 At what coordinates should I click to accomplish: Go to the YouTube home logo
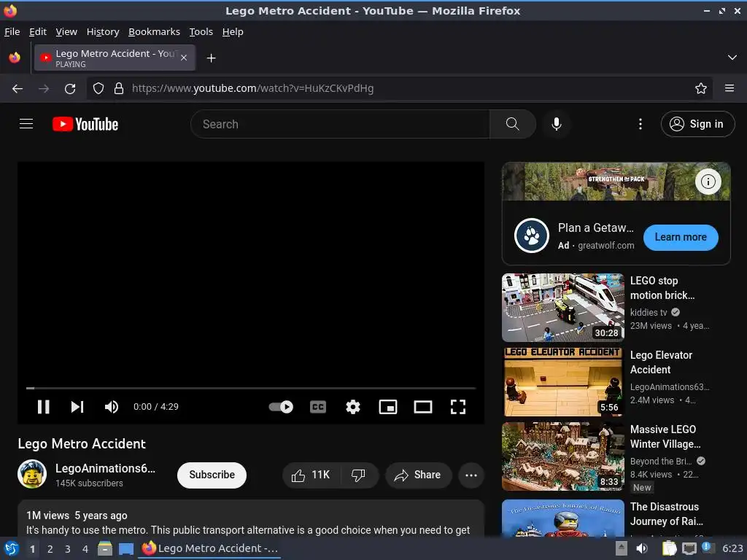click(x=85, y=124)
